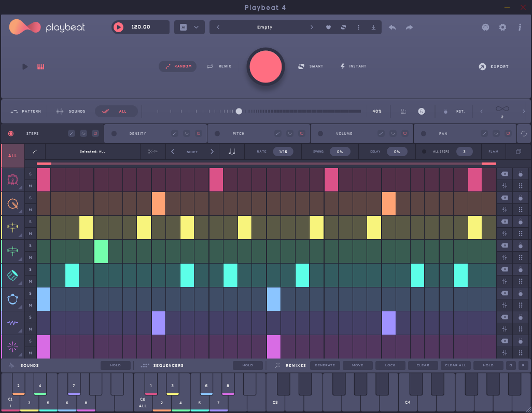
Task: Click the GENERATE remixes button
Action: pyautogui.click(x=325, y=365)
